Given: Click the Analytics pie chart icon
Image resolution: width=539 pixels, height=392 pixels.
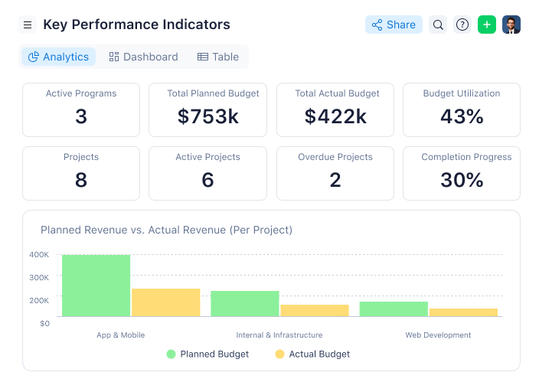Looking at the screenshot, I should [34, 57].
